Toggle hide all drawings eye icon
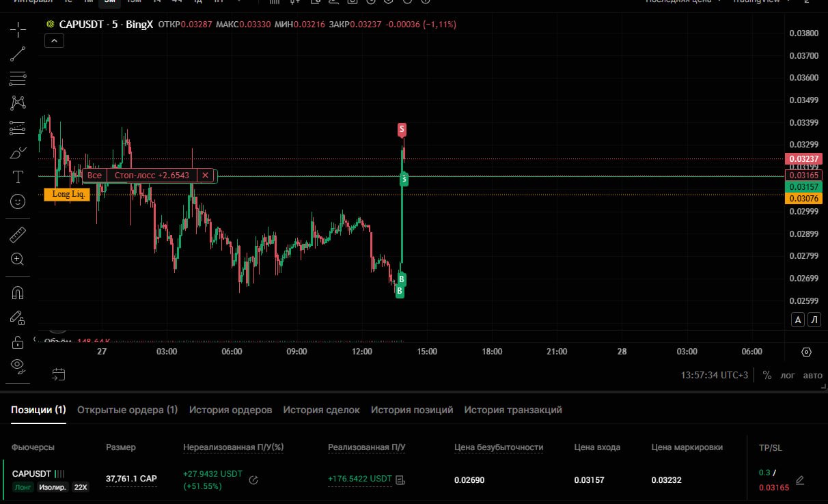 (18, 366)
